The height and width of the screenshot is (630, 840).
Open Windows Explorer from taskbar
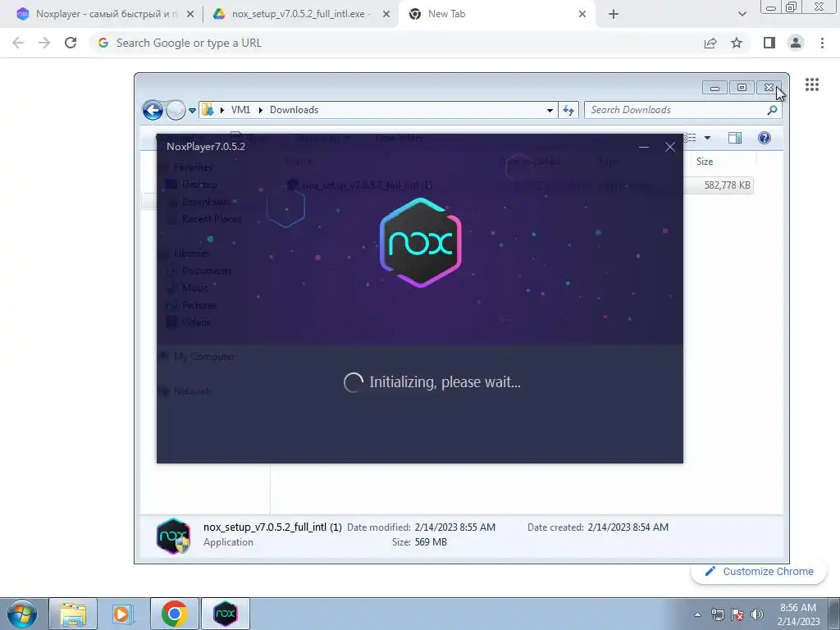[73, 614]
